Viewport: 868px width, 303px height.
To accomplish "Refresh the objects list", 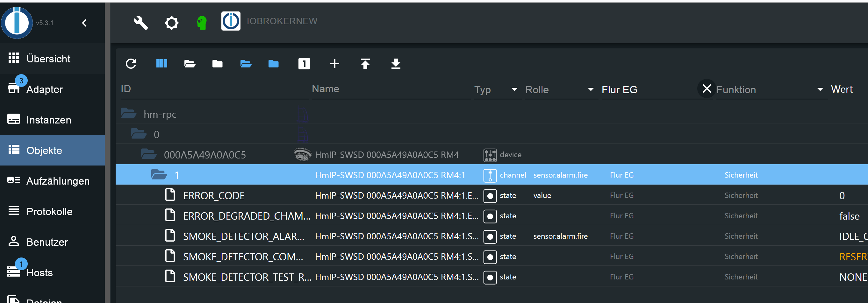I will (x=132, y=64).
